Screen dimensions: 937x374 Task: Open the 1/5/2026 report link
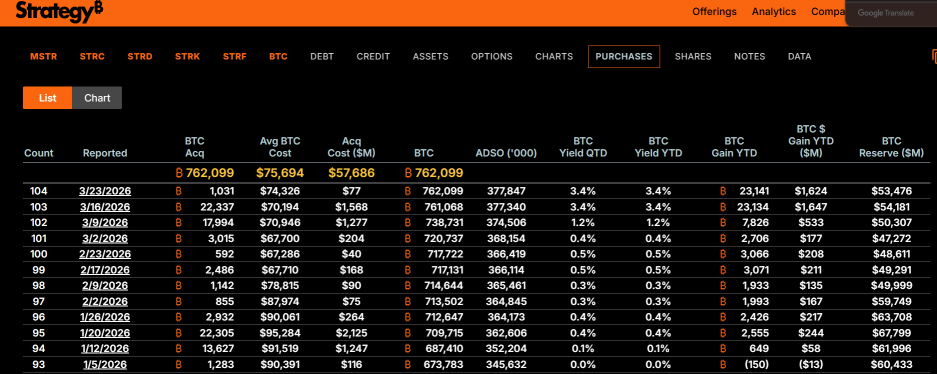[x=105, y=364]
